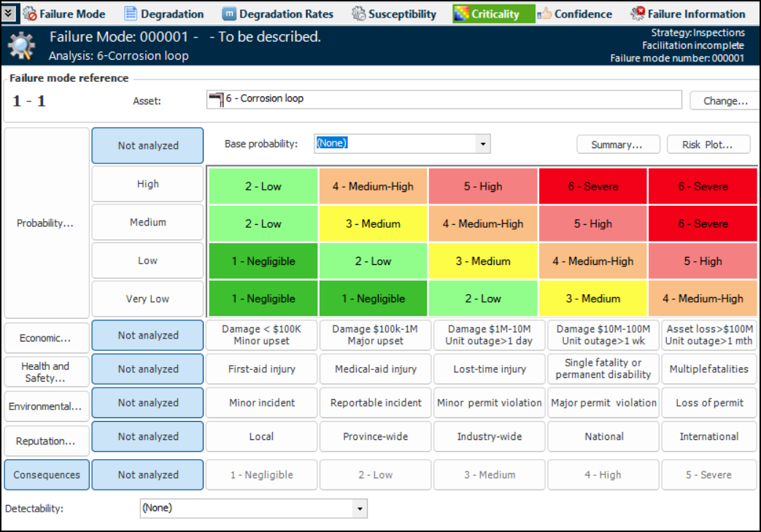Open the Failure Information tab
The width and height of the screenshot is (761, 532).
click(x=696, y=14)
